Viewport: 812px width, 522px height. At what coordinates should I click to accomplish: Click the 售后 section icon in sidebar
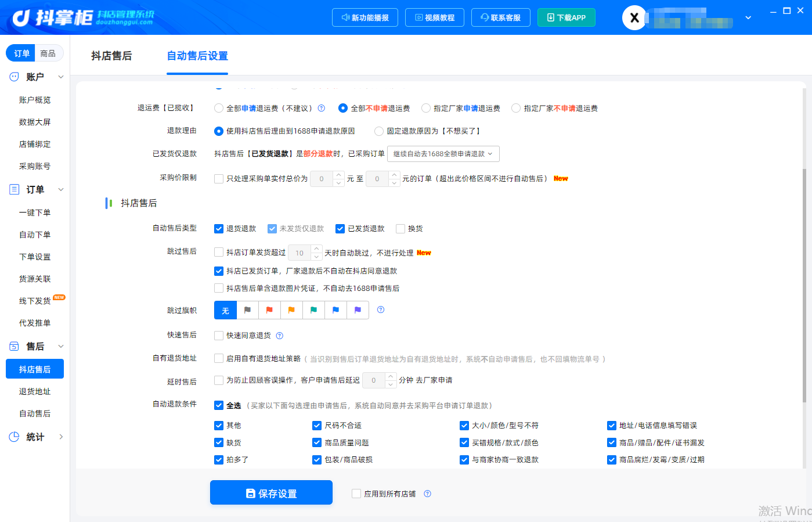14,346
